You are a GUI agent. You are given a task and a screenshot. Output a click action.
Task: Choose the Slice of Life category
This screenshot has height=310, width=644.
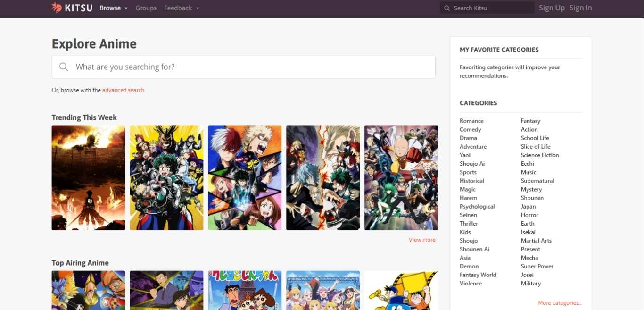536,147
